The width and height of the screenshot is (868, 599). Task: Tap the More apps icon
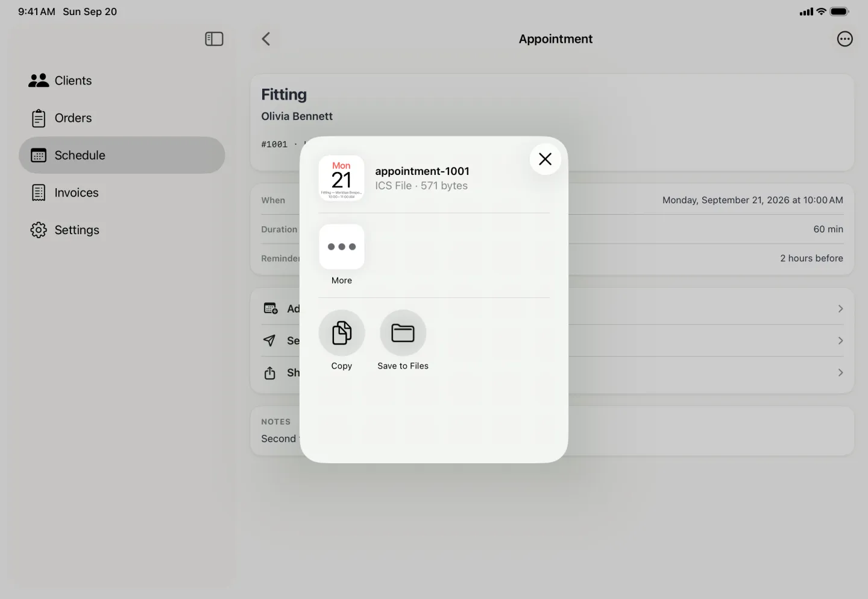(x=342, y=247)
